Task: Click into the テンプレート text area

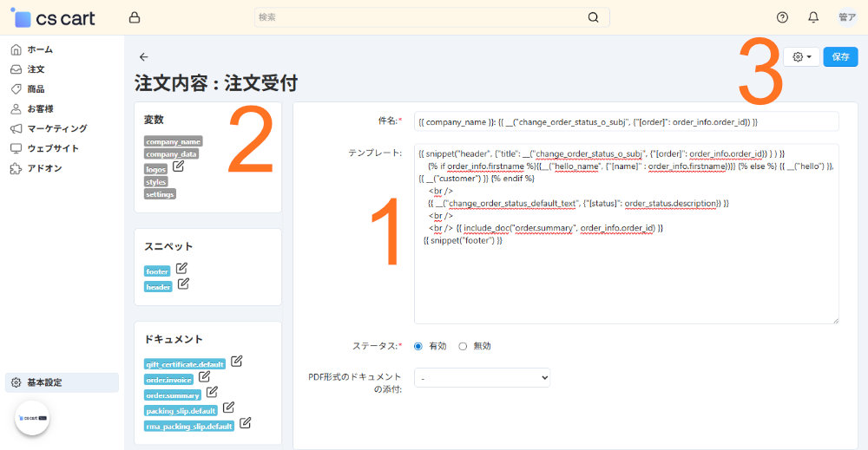Action: tap(626, 234)
